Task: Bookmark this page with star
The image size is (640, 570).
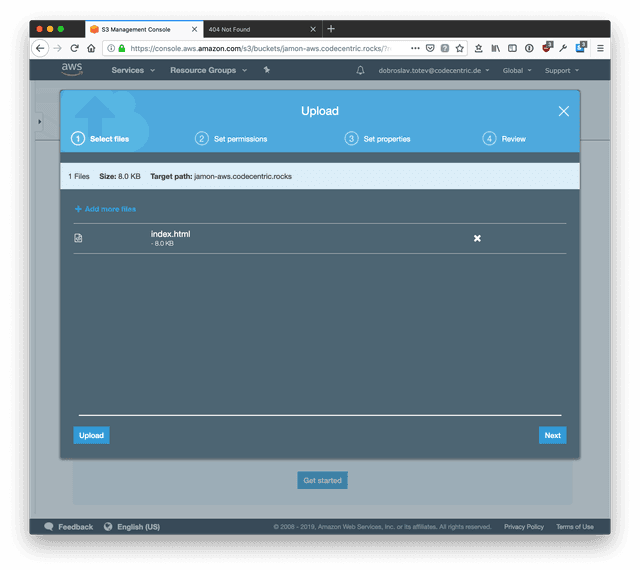Action: pyautogui.click(x=460, y=48)
